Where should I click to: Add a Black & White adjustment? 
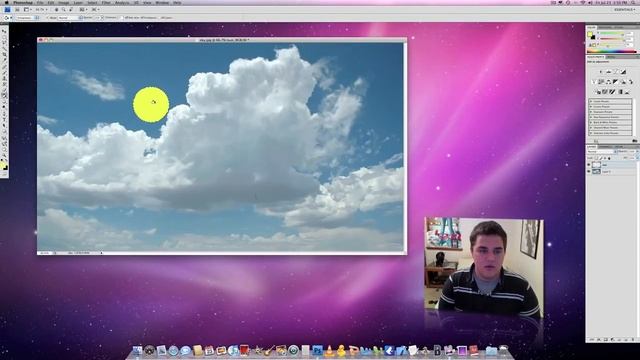pyautogui.click(x=616, y=82)
